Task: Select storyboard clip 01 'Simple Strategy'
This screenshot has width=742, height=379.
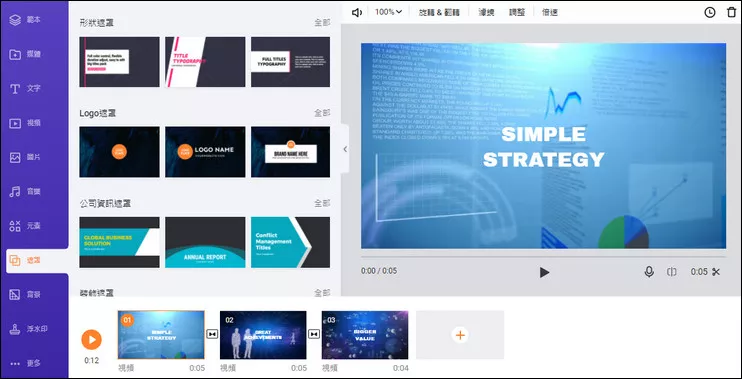Action: click(161, 335)
